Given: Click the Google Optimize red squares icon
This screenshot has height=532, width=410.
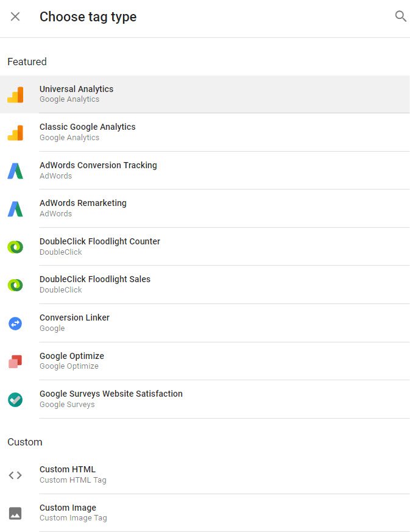Looking at the screenshot, I should [x=15, y=361].
